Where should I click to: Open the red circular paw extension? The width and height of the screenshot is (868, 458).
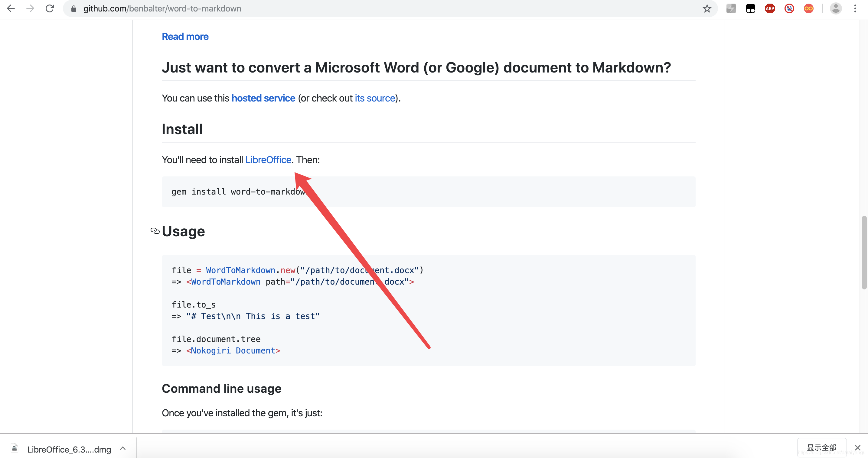pos(789,8)
